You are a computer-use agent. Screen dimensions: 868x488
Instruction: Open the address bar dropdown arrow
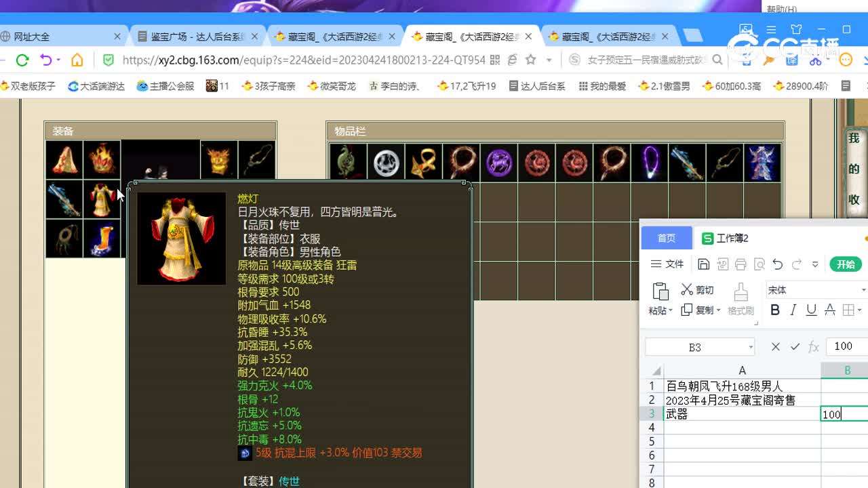point(549,60)
